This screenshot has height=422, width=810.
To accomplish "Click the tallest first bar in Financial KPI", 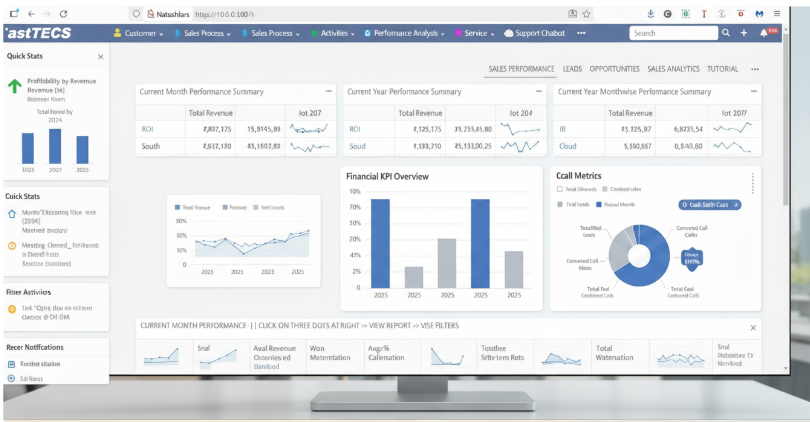I will 380,243.
